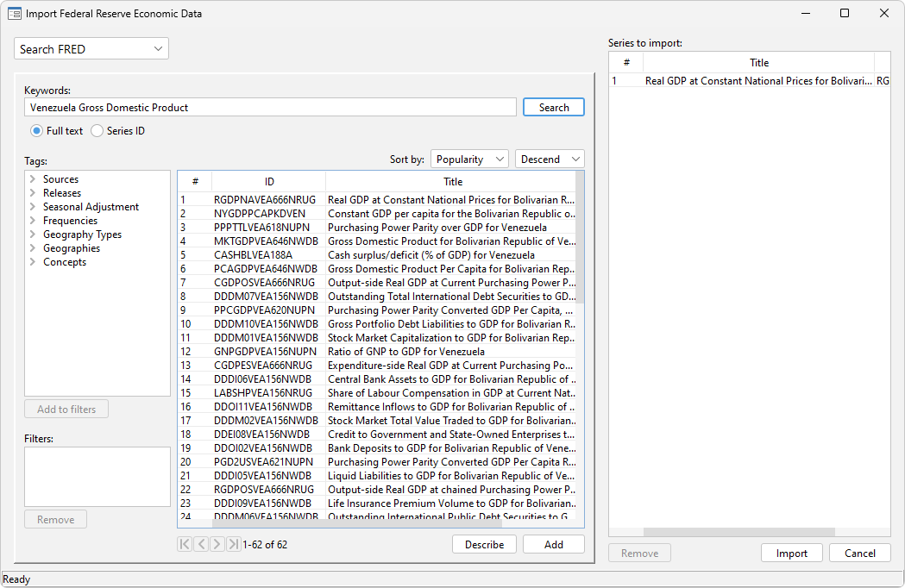Select row DDOI11VEA156NWDB
Screen dimensions: 905x588
point(377,407)
